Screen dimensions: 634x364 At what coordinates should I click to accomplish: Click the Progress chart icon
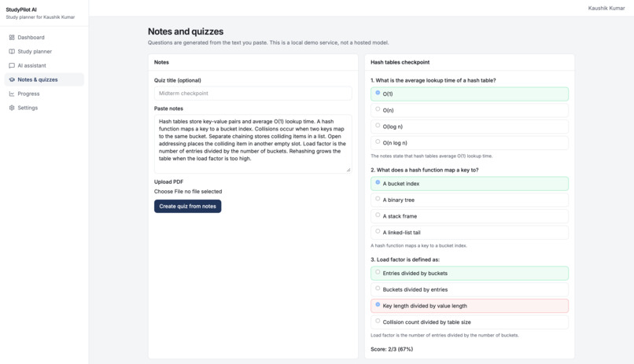[x=12, y=94]
